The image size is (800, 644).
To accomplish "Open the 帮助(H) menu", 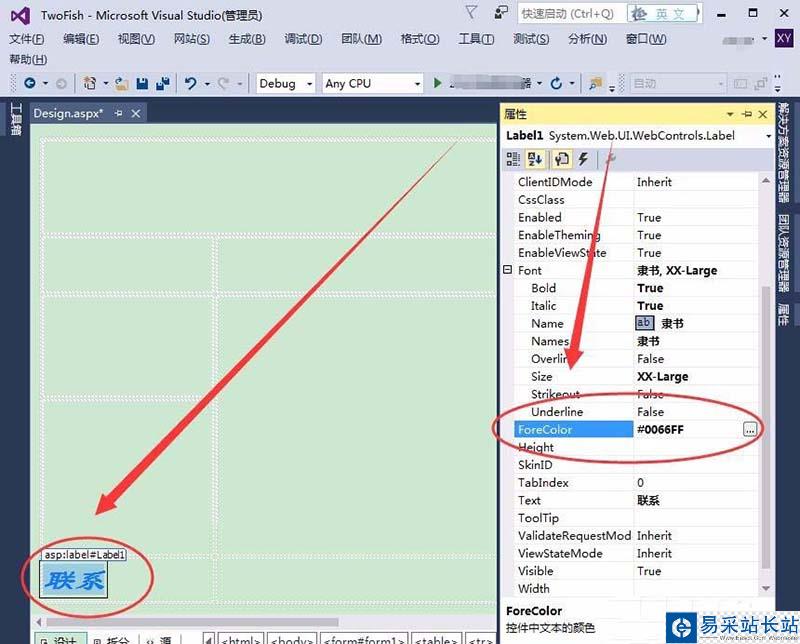I will [29, 59].
